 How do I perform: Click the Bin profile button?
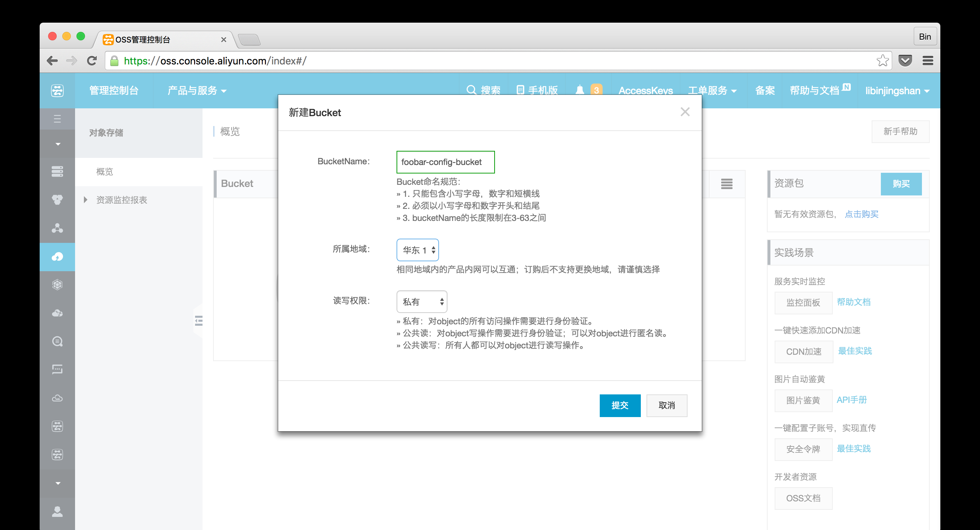click(x=925, y=36)
